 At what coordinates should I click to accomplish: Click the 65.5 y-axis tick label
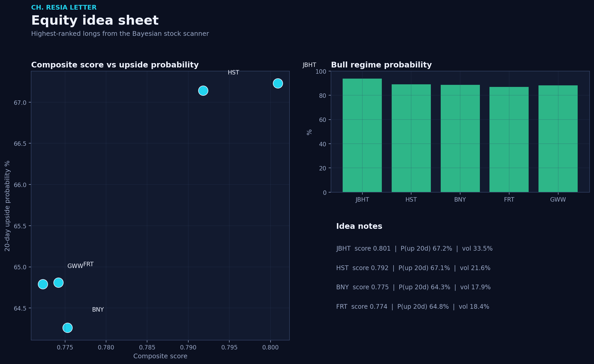tap(20, 226)
